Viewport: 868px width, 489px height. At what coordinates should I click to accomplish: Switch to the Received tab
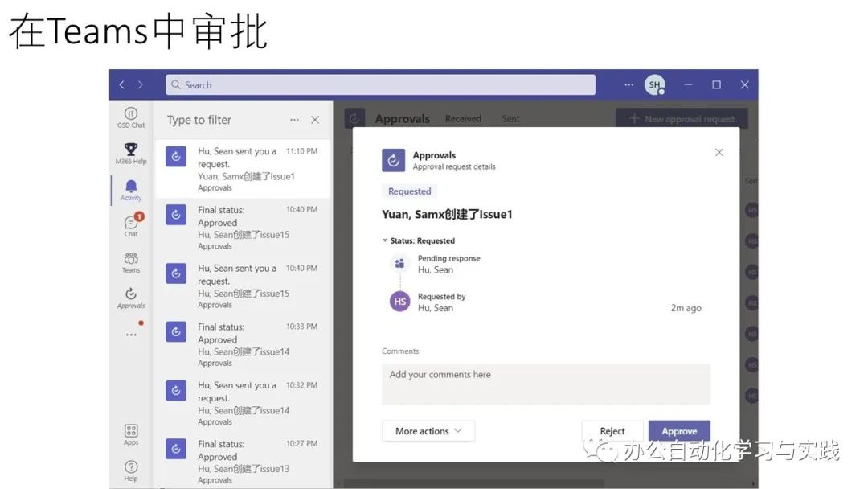tap(463, 118)
